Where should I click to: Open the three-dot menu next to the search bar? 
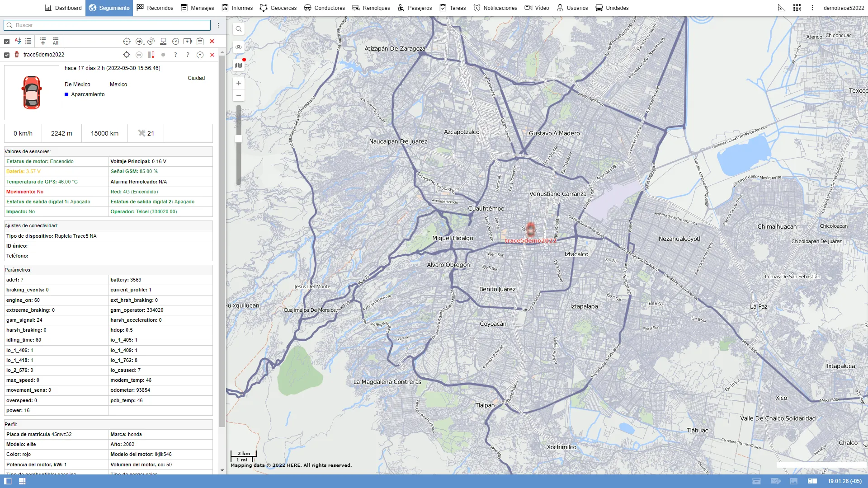point(218,25)
